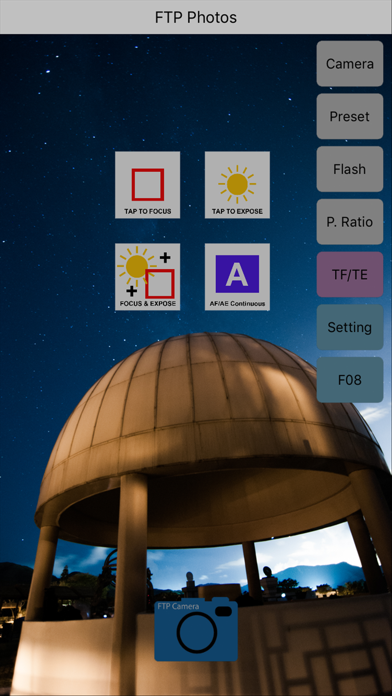The height and width of the screenshot is (696, 392).
Task: Toggle the Flash mode button
Action: pyautogui.click(x=350, y=169)
